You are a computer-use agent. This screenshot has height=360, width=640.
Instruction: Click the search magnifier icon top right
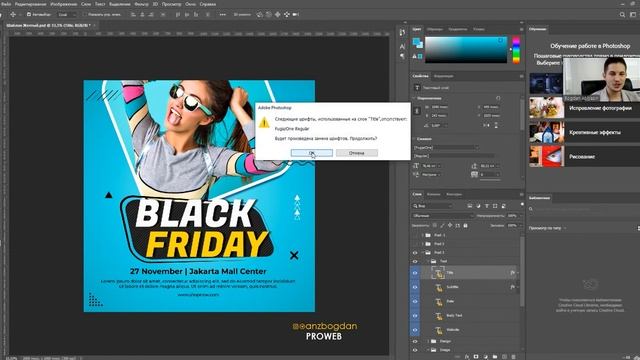622,15
